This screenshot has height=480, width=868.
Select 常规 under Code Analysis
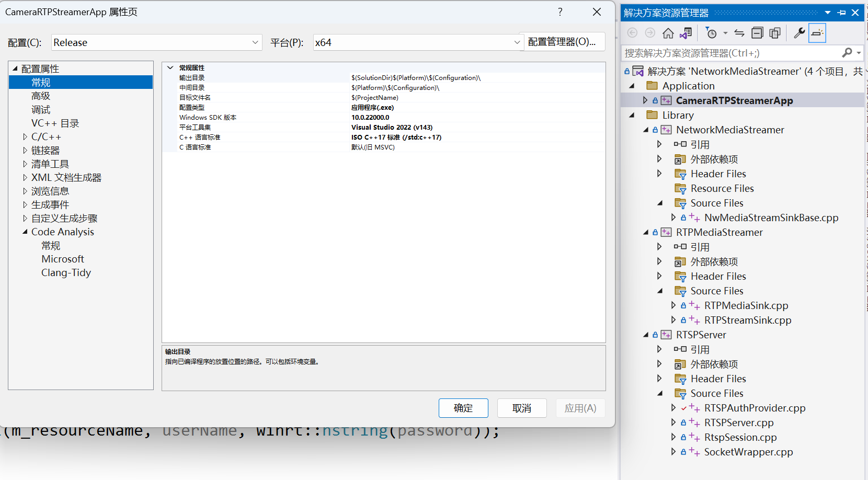click(51, 245)
